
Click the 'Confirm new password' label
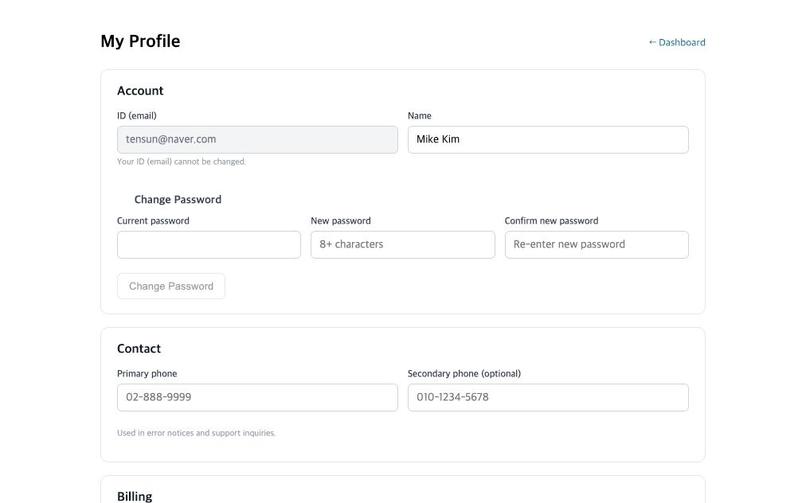coord(551,220)
